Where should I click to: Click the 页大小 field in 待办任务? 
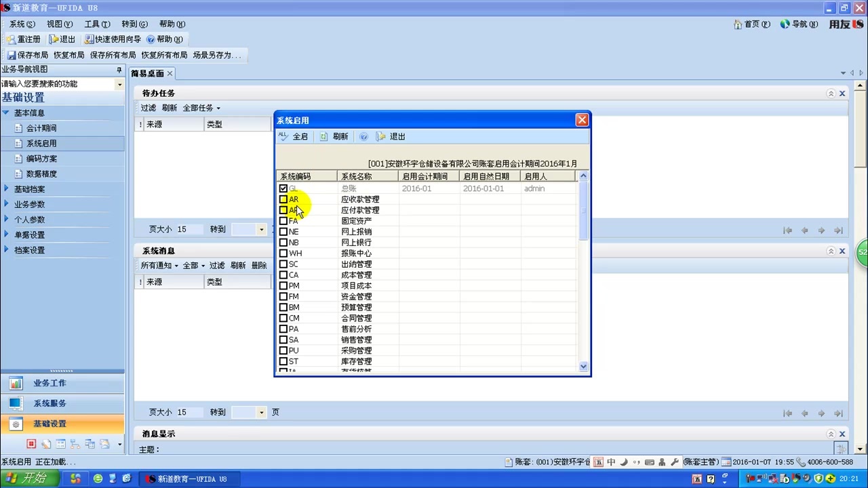point(189,229)
